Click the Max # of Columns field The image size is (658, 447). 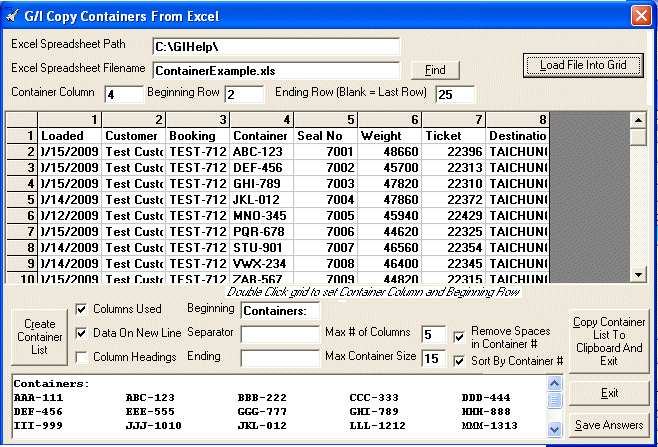(x=434, y=334)
